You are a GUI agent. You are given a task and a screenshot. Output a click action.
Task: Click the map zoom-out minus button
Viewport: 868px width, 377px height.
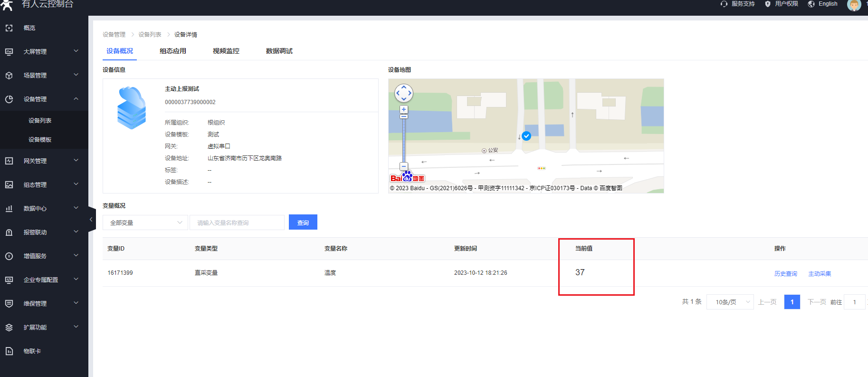[x=404, y=166]
